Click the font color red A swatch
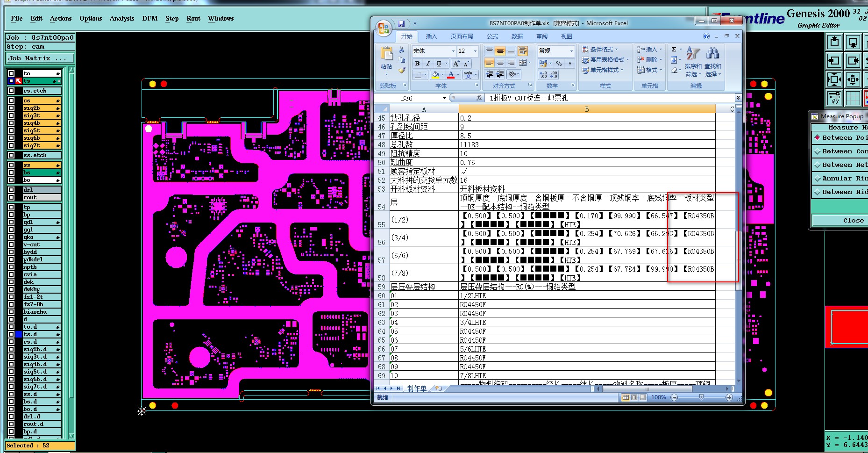The width and height of the screenshot is (868, 453). click(451, 75)
